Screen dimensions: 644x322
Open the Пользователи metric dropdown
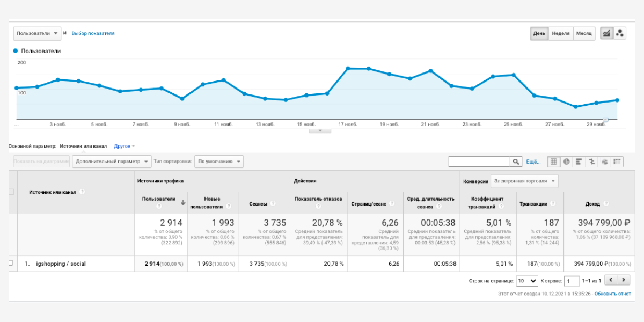[x=37, y=33]
